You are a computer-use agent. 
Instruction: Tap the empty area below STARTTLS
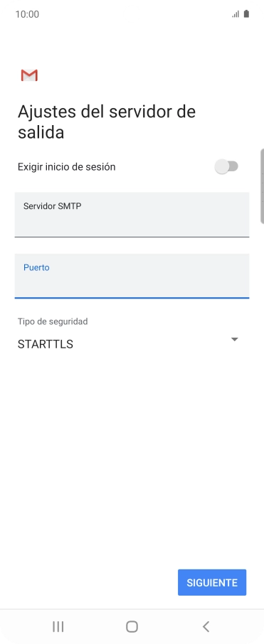point(132,452)
